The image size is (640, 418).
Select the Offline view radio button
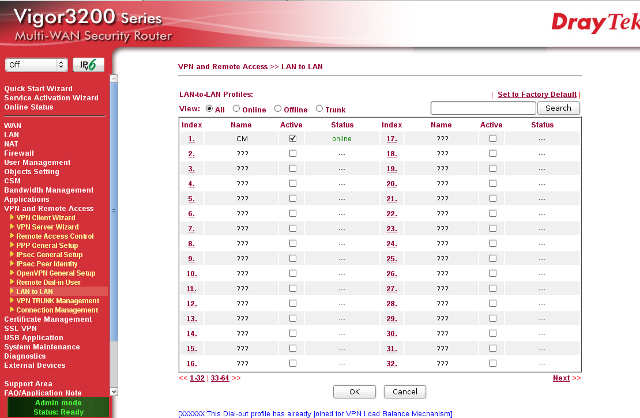tap(278, 109)
